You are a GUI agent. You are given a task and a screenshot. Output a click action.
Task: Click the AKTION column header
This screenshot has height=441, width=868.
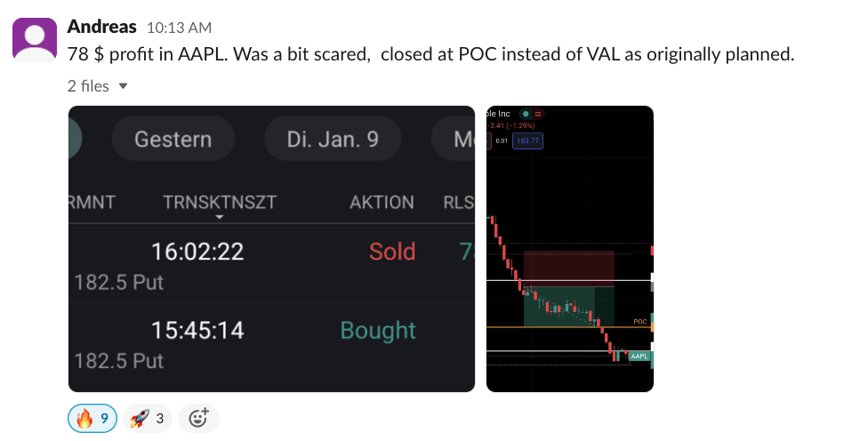point(382,203)
